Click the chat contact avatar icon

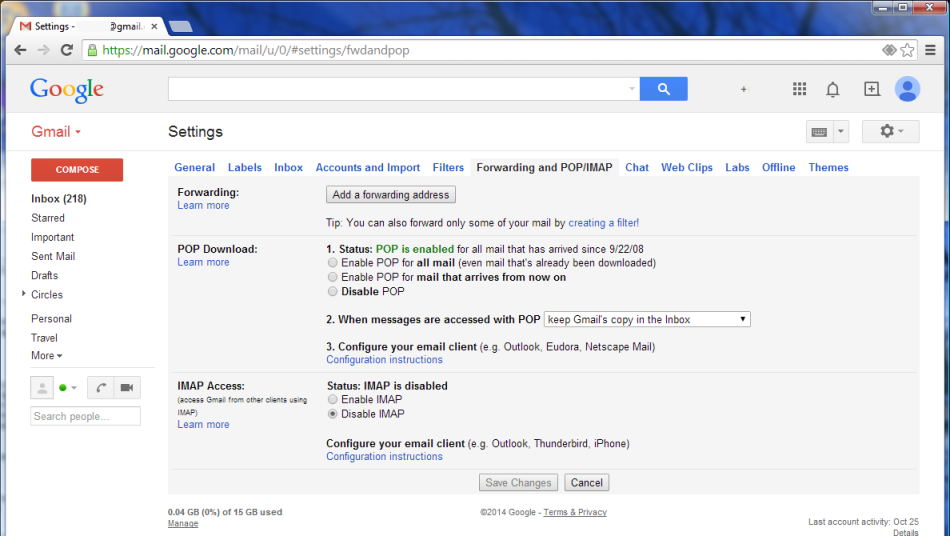(x=42, y=388)
